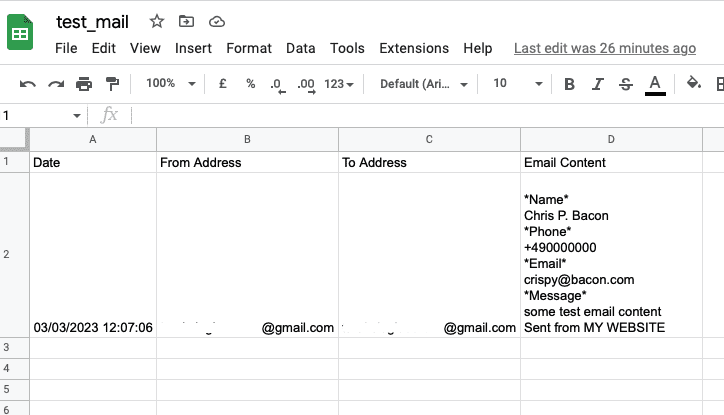Star the test_mail document
724x415 pixels.
pos(157,21)
